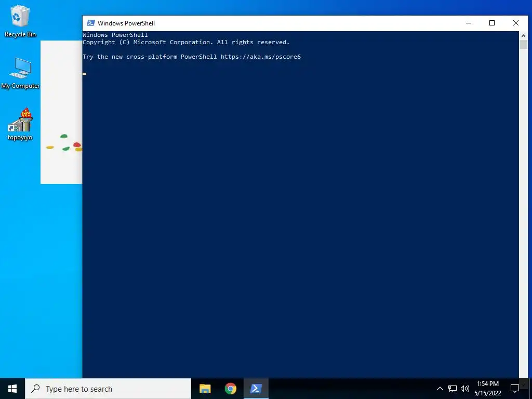The image size is (532, 399).
Task: Launch Google Chrome from the taskbar
Action: [230, 389]
